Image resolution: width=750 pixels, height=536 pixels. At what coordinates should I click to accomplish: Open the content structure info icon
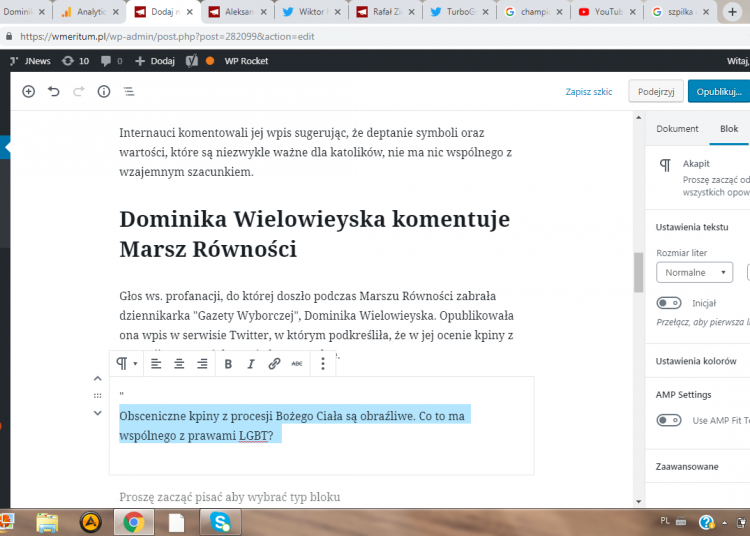(104, 91)
